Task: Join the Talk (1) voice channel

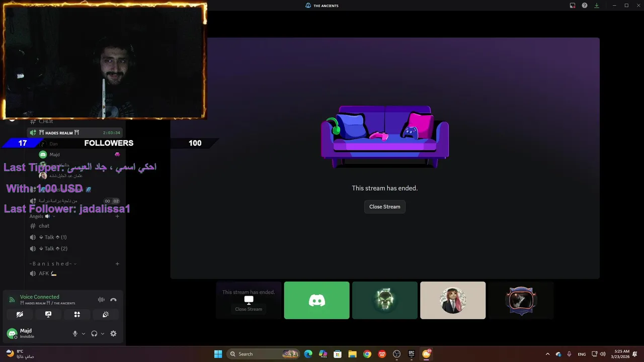Action: 74,237
